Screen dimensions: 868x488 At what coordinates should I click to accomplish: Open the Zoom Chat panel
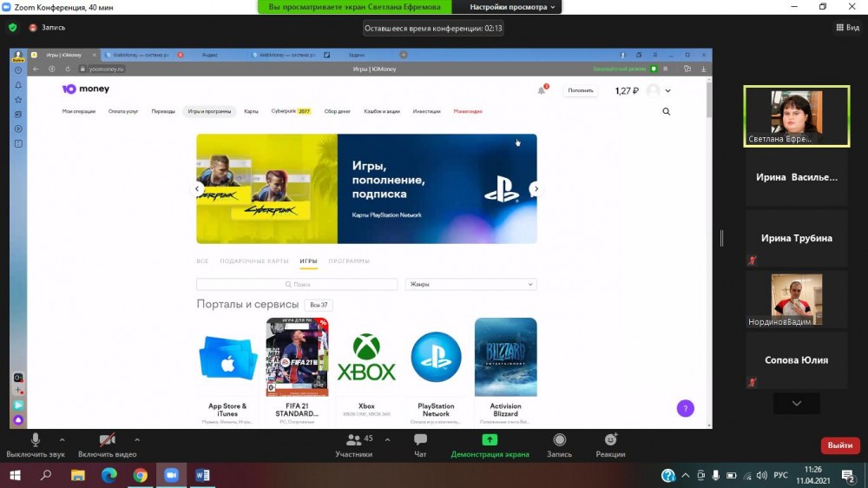(x=420, y=441)
